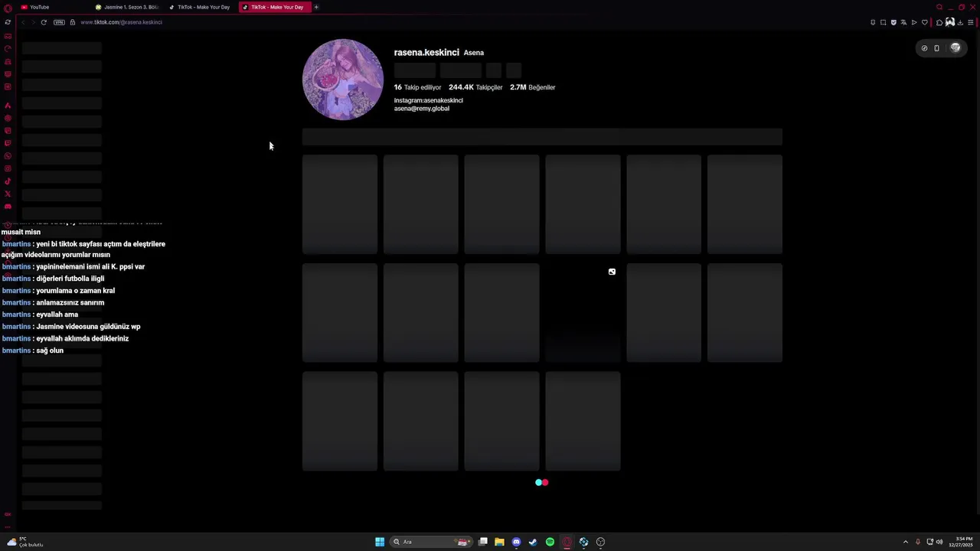Go forward to the next page
980x551 pixels.
33,22
